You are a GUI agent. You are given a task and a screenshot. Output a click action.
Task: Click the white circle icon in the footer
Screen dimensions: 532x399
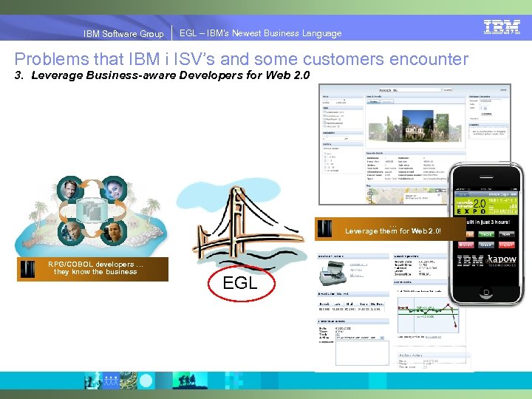pos(146,381)
